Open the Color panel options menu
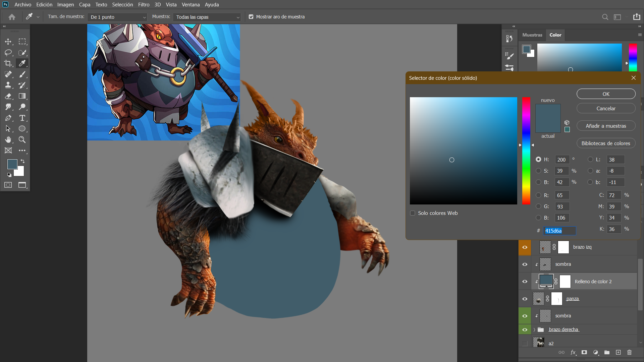This screenshot has width=644, height=362. (x=640, y=35)
